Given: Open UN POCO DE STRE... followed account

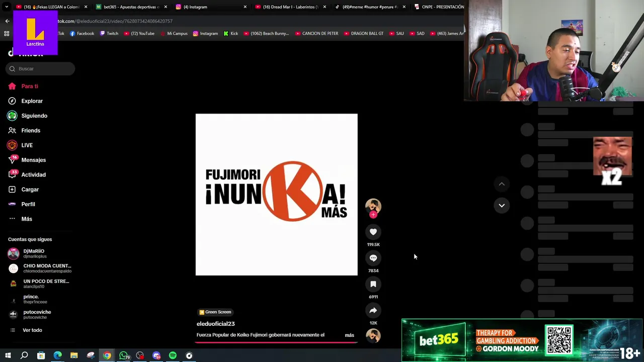Looking at the screenshot, I should click(40, 284).
